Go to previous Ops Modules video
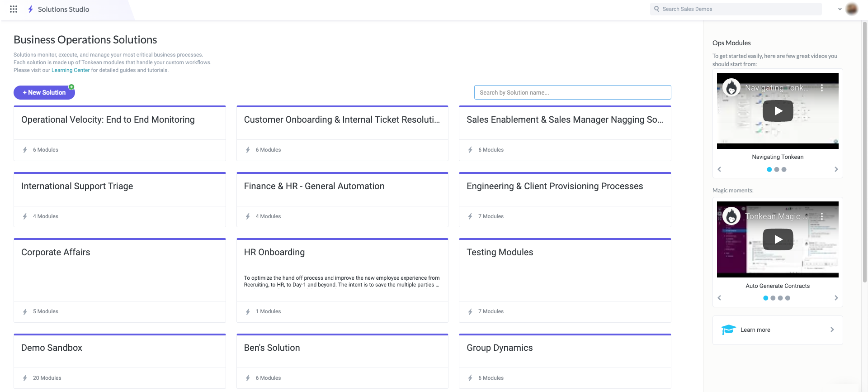 pyautogui.click(x=719, y=169)
